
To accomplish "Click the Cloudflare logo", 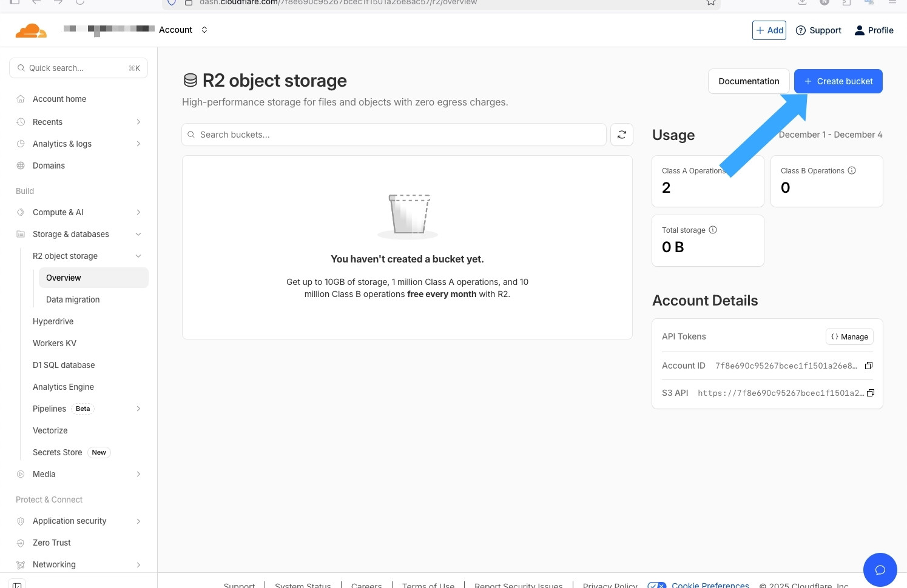I will click(31, 30).
